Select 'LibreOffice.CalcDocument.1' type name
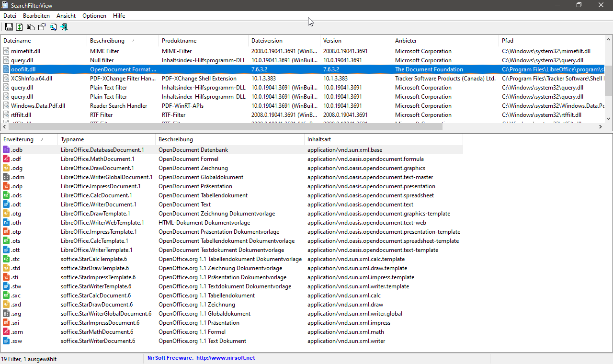 coord(96,195)
